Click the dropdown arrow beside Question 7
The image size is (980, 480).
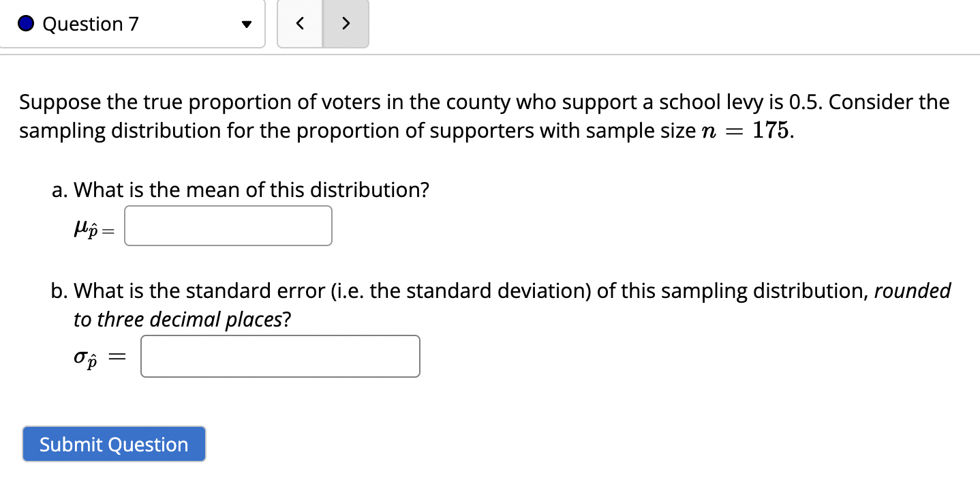pos(245,23)
